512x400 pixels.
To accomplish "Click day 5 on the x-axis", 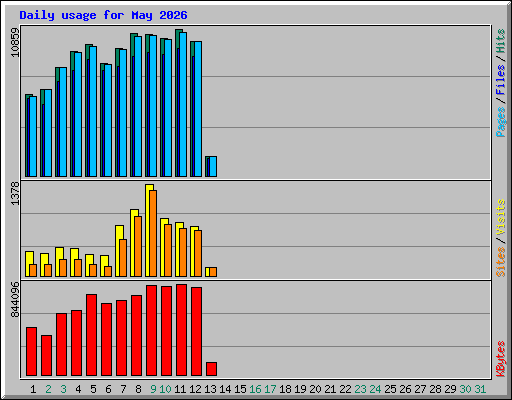I will [x=93, y=389].
